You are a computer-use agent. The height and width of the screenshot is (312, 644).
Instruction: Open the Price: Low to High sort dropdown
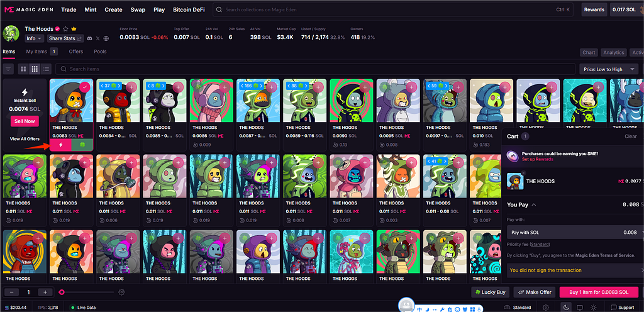pos(608,69)
